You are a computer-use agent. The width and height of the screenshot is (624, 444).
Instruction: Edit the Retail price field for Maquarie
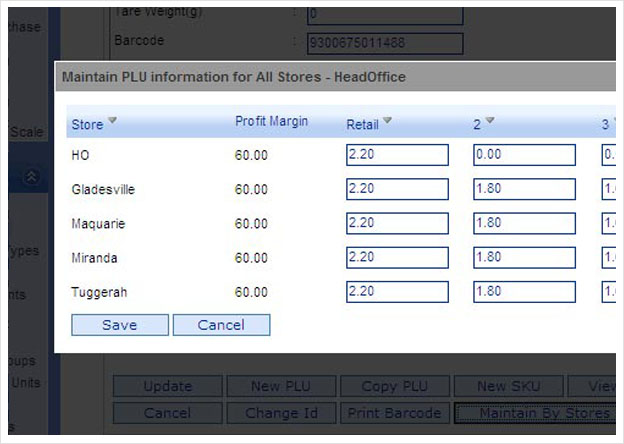click(397, 223)
